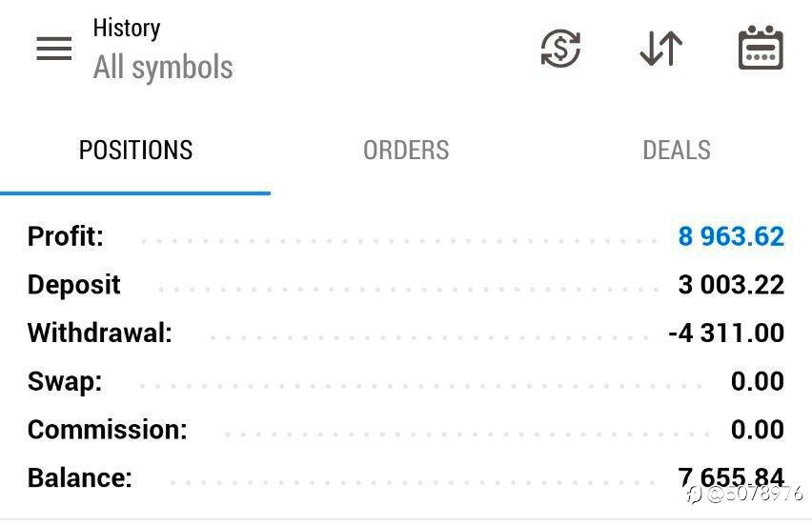Open the calendar date filter icon
Viewport: 812px width, 526px height.
761,47
